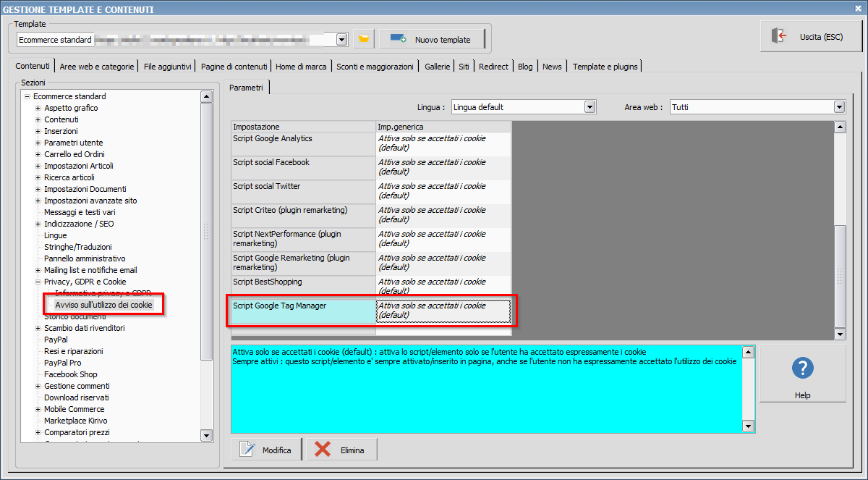This screenshot has width=868, height=480.
Task: Select the PayPal tree item
Action: click(x=56, y=340)
